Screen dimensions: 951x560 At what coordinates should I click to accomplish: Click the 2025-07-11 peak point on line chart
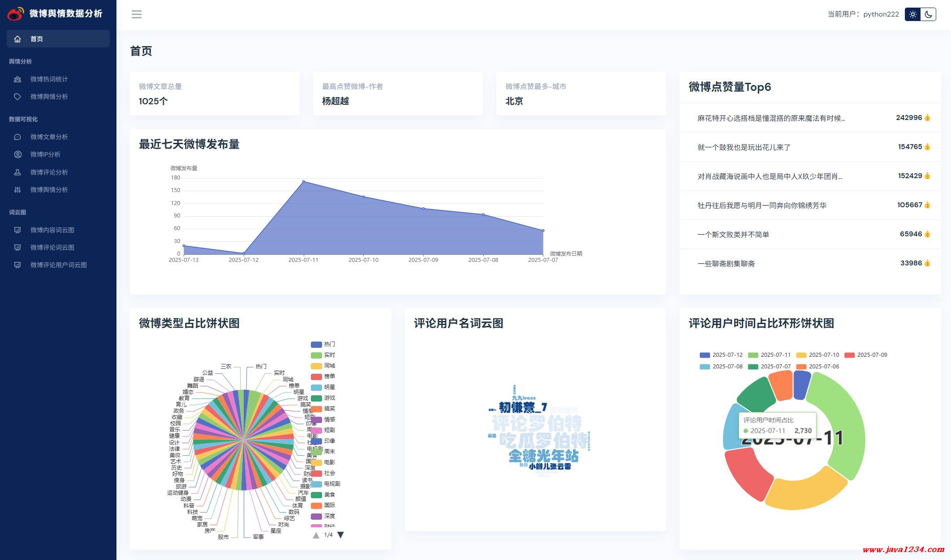pyautogui.click(x=303, y=182)
